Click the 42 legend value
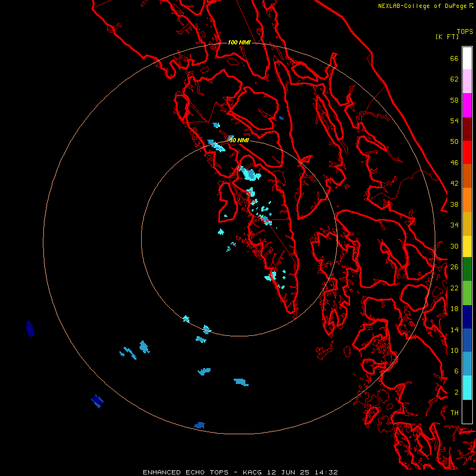Viewport: 476px width, 476px height. (x=454, y=184)
